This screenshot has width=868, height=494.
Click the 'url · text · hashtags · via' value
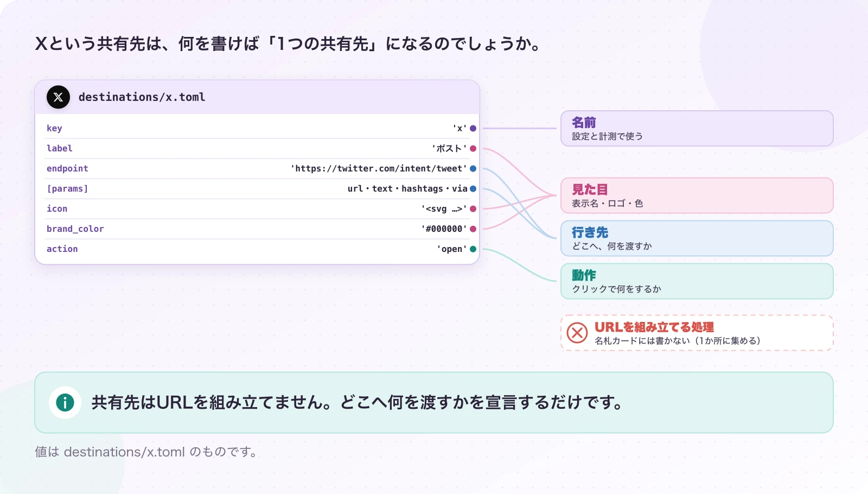click(407, 189)
